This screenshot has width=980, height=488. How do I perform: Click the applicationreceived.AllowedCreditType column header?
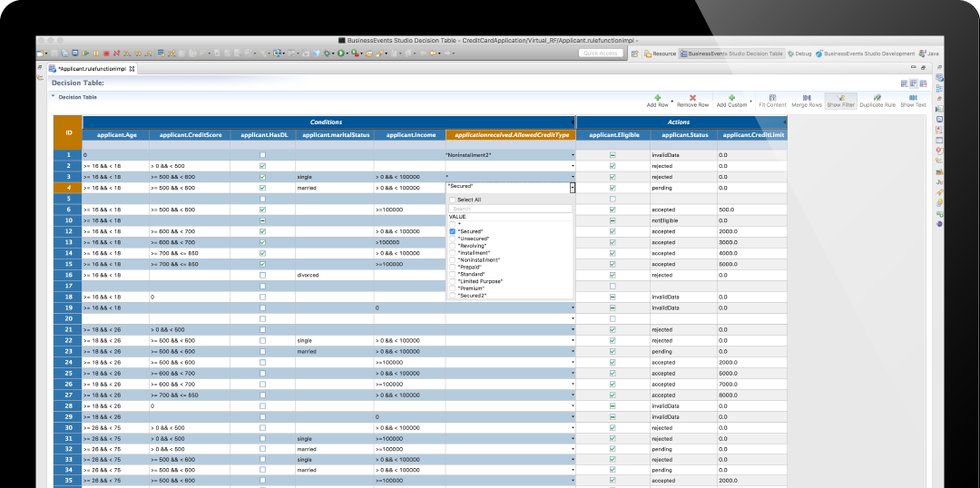(511, 134)
